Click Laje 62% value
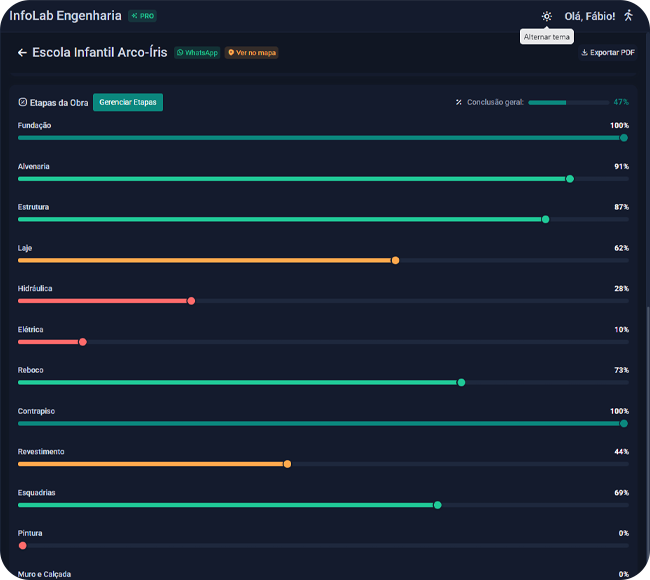Viewport: 650px width, 580px height. coord(621,248)
